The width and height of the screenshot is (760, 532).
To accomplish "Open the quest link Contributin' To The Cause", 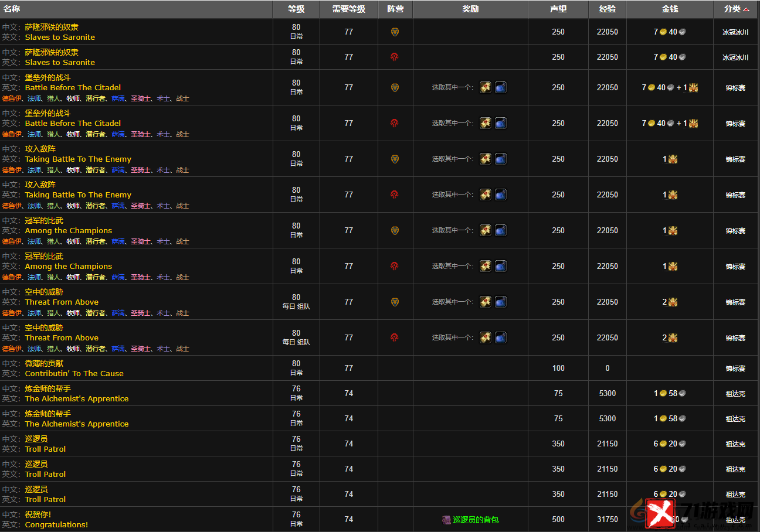I will [x=74, y=373].
